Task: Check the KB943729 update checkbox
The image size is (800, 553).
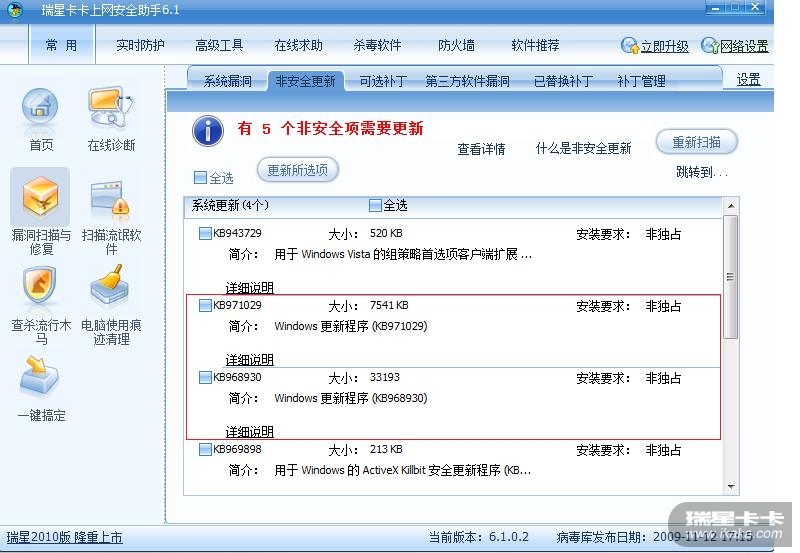Action: [205, 234]
